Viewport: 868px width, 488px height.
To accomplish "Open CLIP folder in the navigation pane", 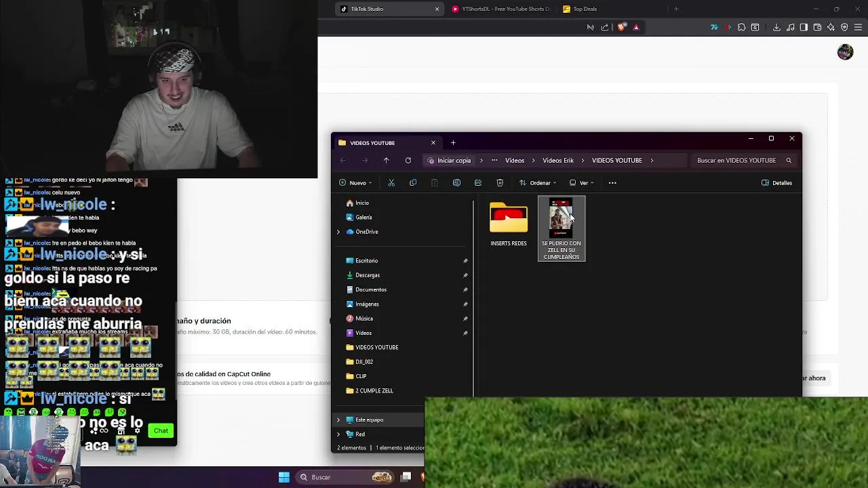I will pos(361,376).
